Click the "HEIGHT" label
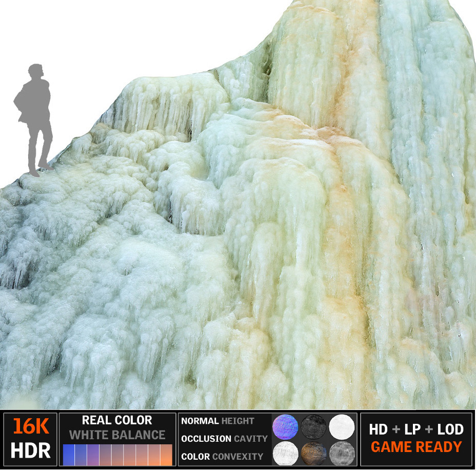The height and width of the screenshot is (471, 476). pyautogui.click(x=237, y=421)
